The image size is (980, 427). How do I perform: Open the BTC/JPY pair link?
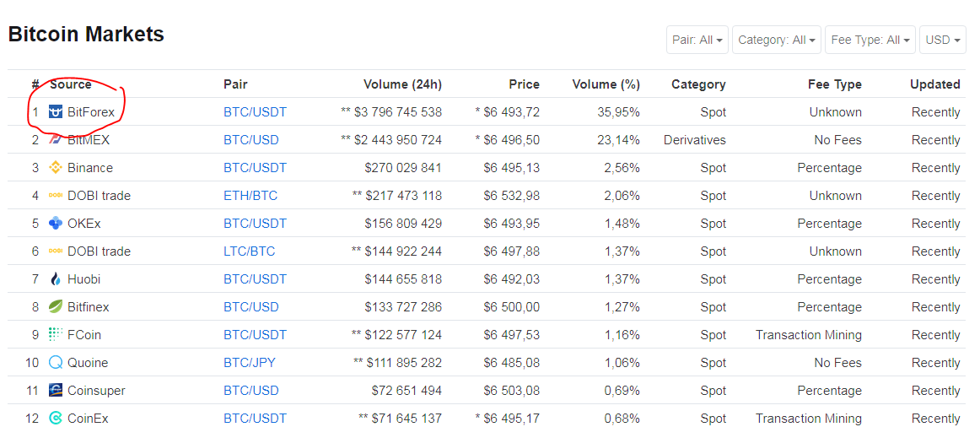point(250,363)
